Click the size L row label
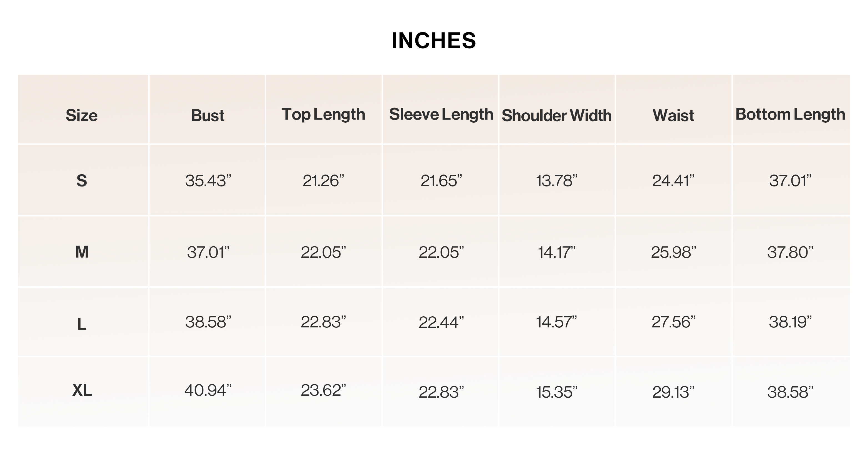 82,324
